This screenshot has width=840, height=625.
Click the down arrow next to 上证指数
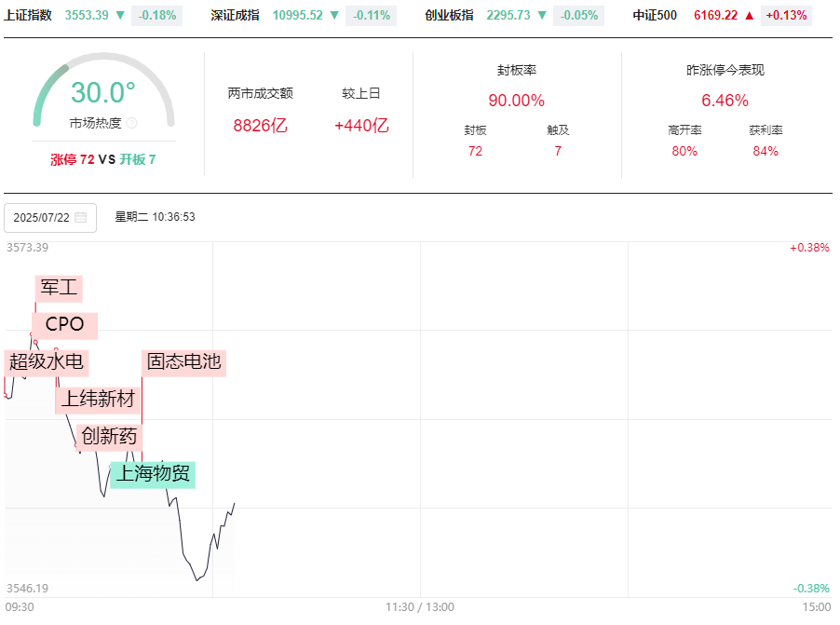point(120,15)
